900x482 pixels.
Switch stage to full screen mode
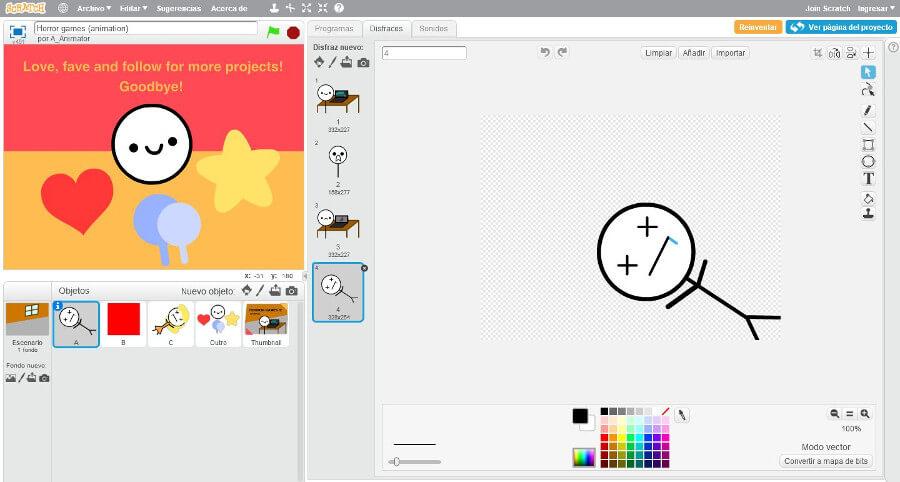[18, 32]
